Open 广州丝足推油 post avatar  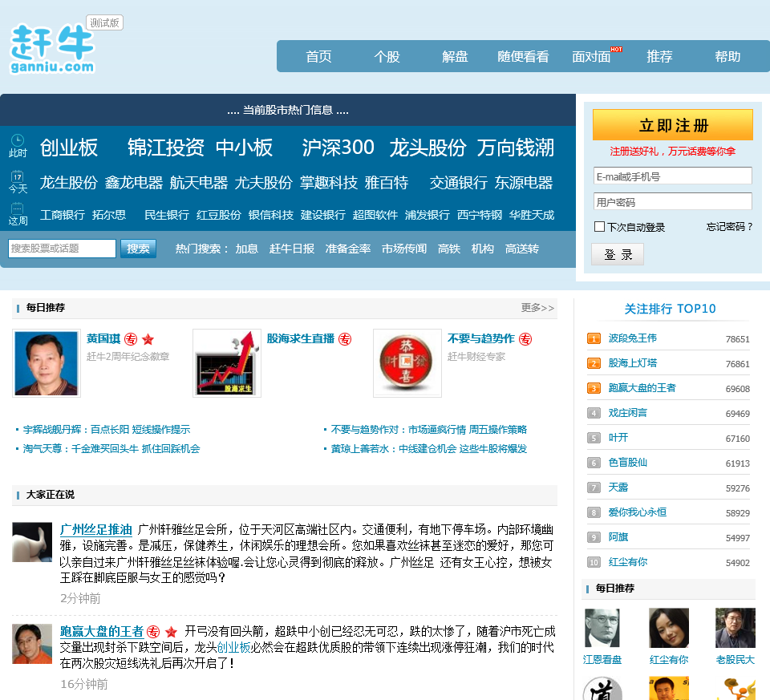point(32,542)
